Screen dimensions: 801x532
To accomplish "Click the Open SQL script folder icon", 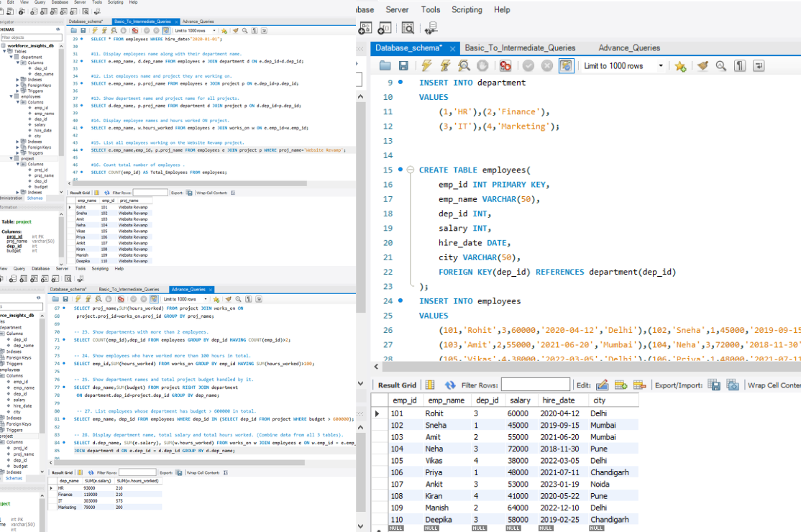I will (385, 65).
